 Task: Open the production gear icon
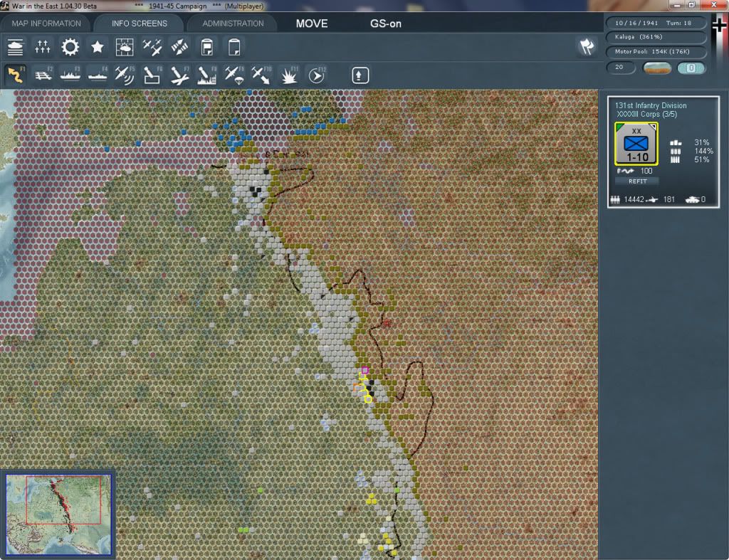tap(70, 47)
